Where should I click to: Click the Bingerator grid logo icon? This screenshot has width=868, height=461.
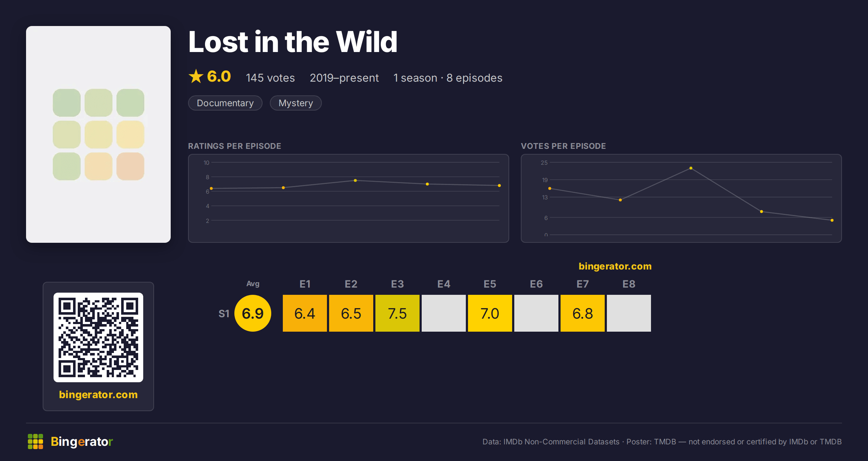tap(35, 441)
